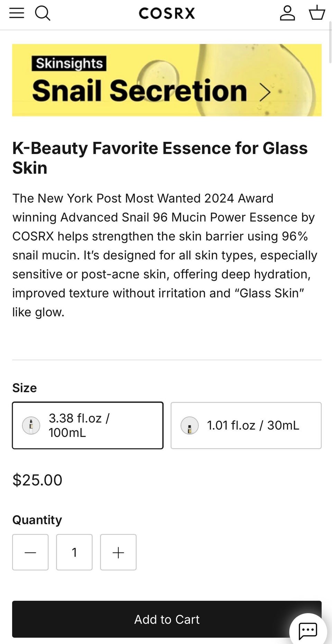Screen dimensions: 332x644
Task: Increase quantity with the plus button
Action: pyautogui.click(x=118, y=552)
